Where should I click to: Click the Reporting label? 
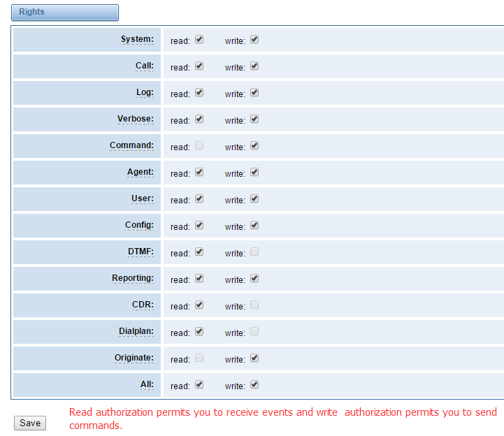pyautogui.click(x=132, y=278)
